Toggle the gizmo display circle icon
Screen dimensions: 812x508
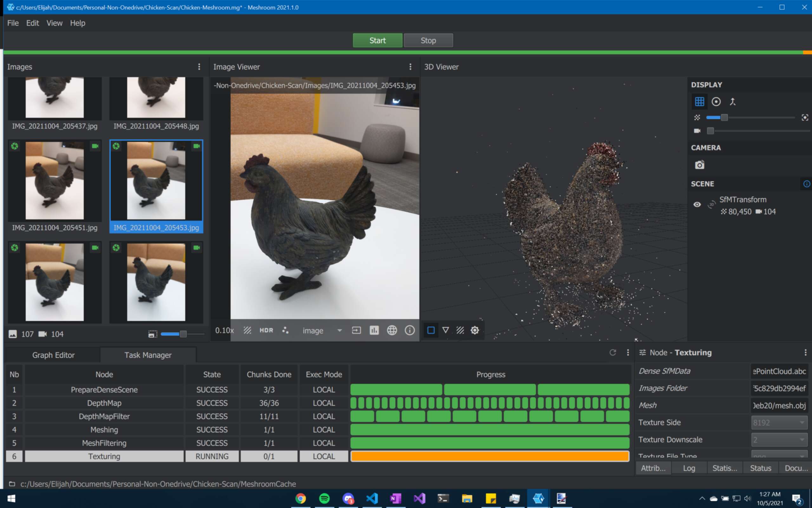click(x=716, y=102)
